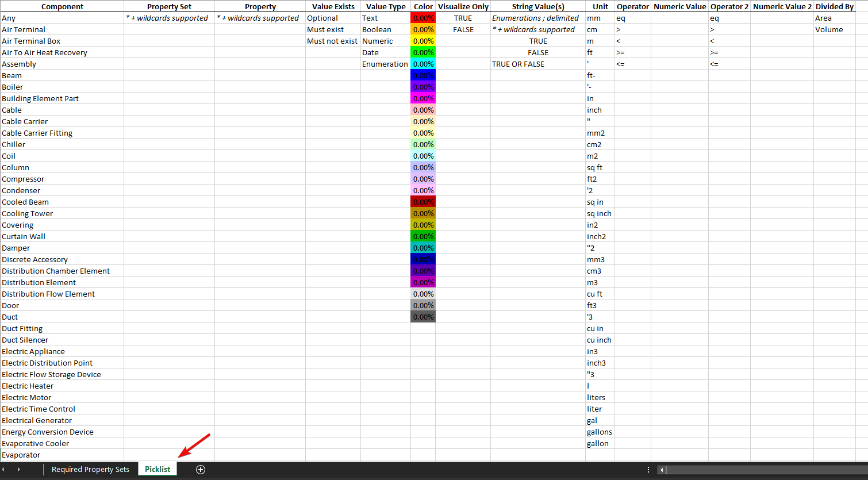Select the sq inch unit cell
Screen dimensions: 868x480
tap(600, 213)
